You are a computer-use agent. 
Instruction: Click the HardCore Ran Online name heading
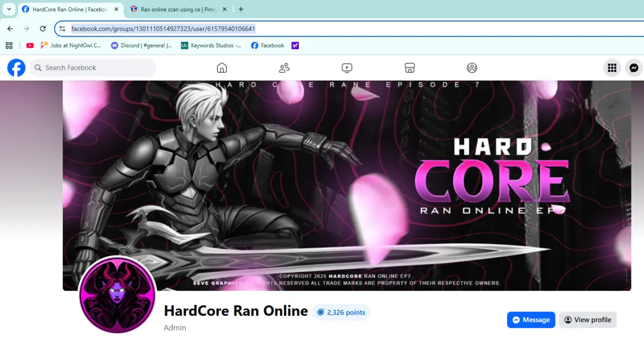click(236, 311)
